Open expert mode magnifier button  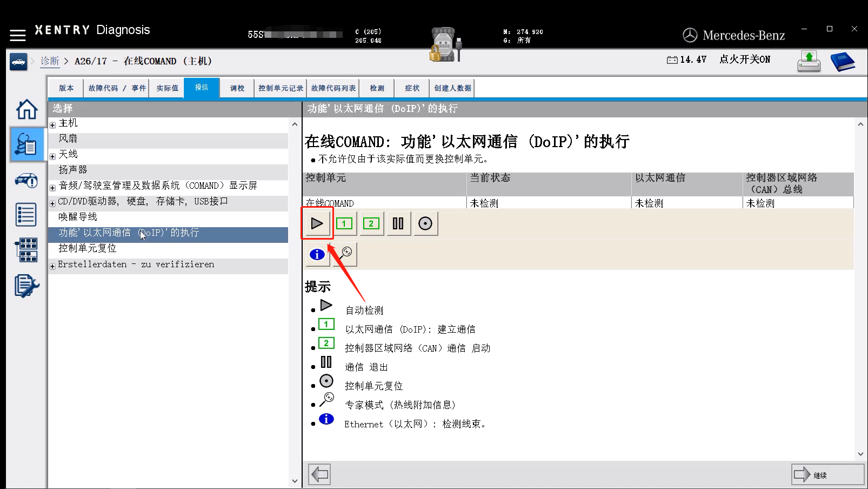pyautogui.click(x=345, y=254)
